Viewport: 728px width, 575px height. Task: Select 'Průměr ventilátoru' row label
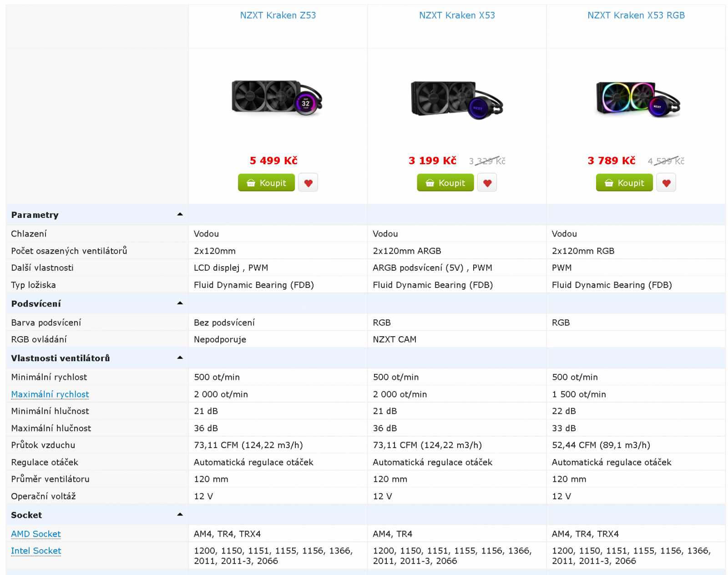tap(51, 479)
